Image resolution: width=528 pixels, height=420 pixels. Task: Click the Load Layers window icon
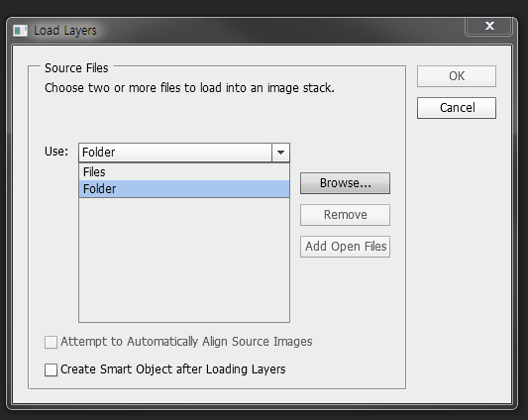coord(20,31)
